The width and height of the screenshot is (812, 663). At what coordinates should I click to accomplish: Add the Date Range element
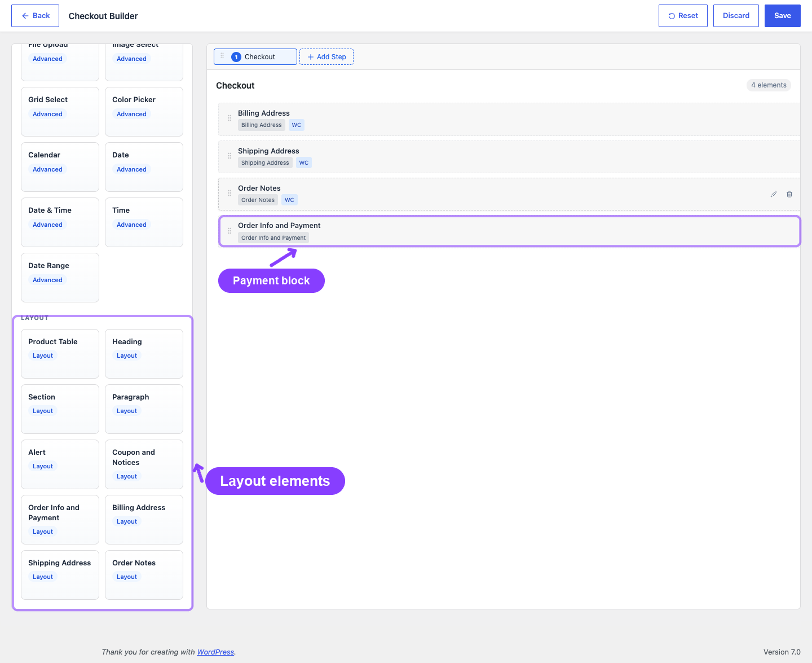pyautogui.click(x=60, y=278)
